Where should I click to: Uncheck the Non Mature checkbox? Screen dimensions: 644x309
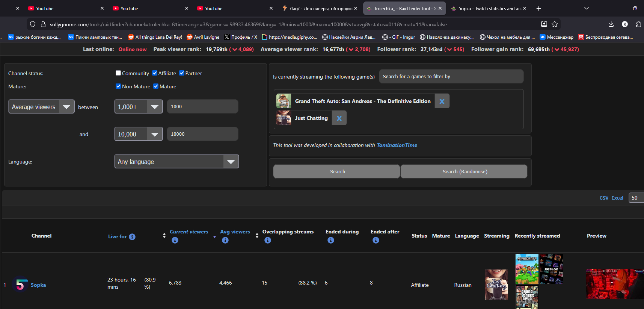[118, 86]
